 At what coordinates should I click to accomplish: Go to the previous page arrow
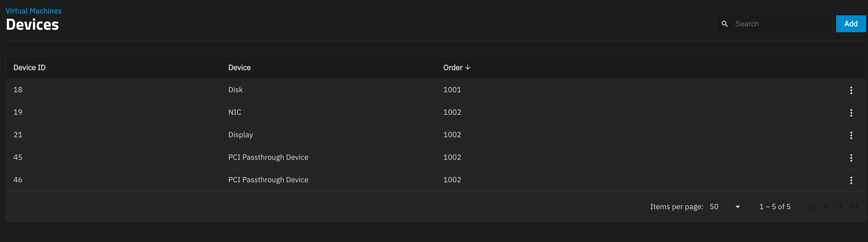(826, 207)
